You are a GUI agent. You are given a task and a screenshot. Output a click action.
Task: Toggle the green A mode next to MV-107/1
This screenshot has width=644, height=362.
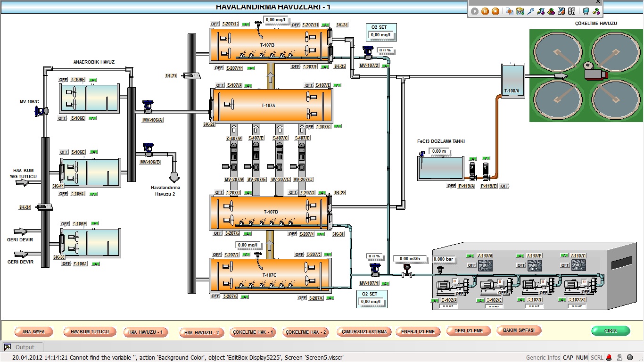[385, 283]
